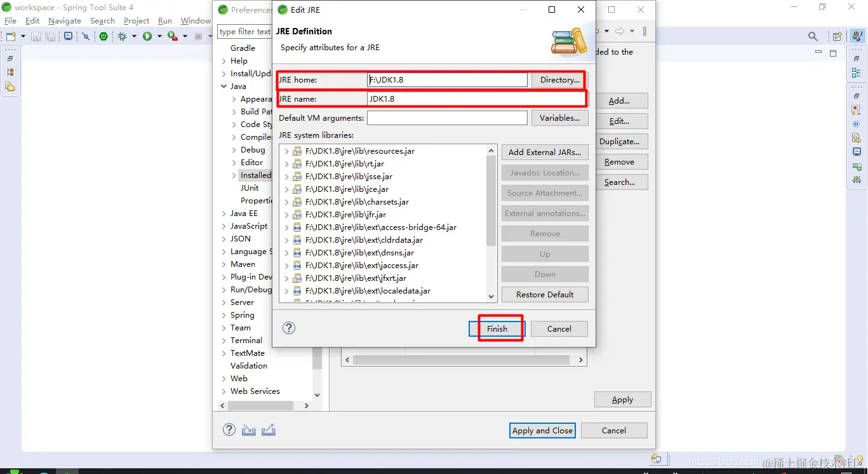Click the help icon in Edit JRE dialog

pos(289,328)
